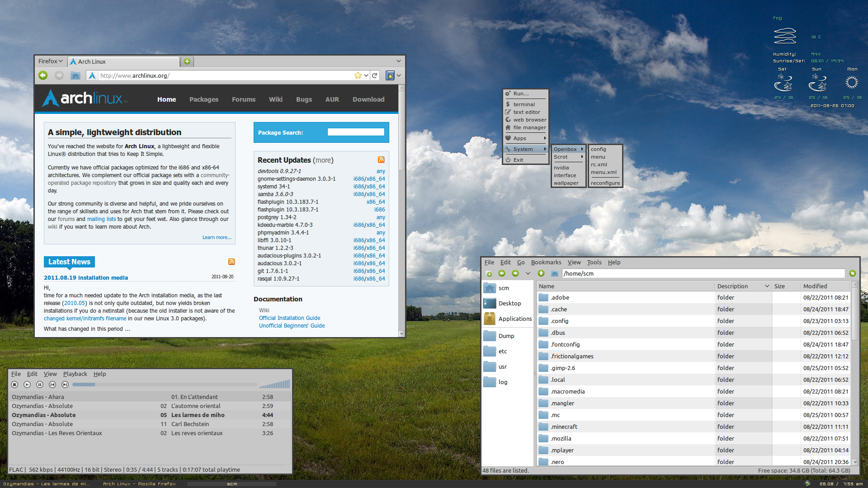Open the Firefox tab list dropdown
The image size is (868, 488).
point(398,61)
